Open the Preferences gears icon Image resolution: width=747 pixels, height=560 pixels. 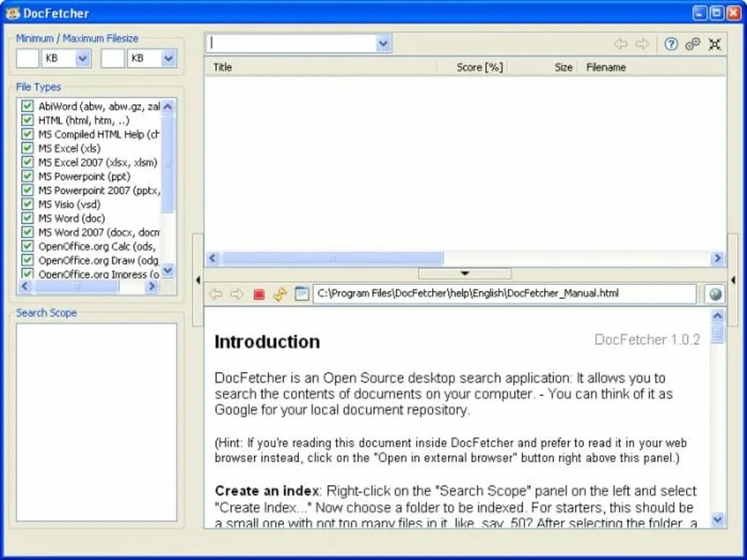tap(693, 44)
